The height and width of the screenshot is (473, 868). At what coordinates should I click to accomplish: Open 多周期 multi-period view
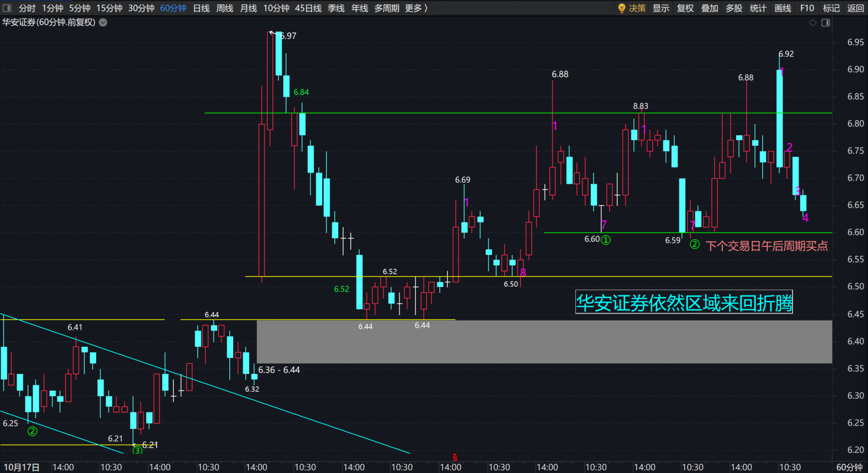(x=387, y=8)
